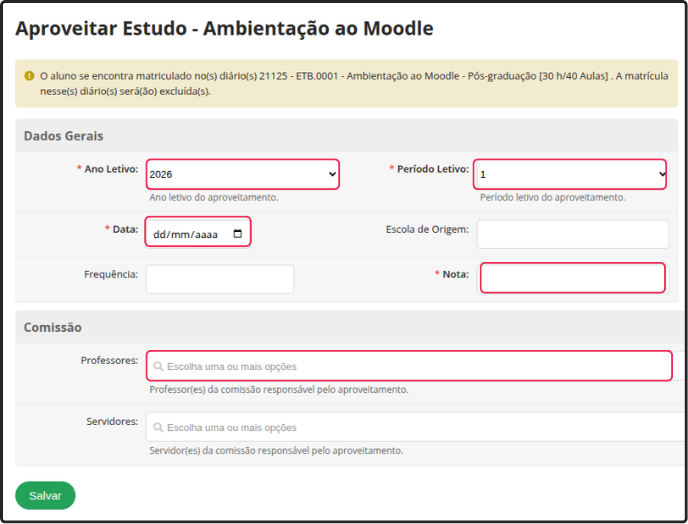The image size is (688, 524).
Task: Click the Nota input field
Action: 573,277
